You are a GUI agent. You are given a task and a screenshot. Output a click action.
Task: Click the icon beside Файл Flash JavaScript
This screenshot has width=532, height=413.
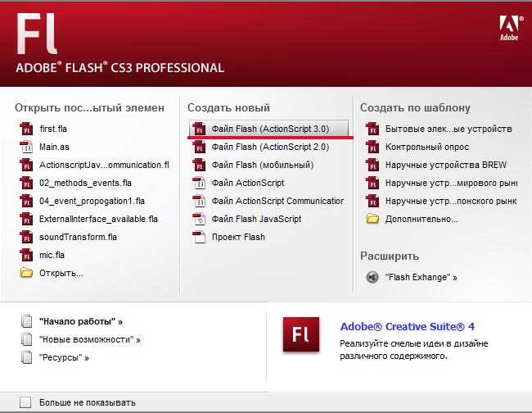(x=199, y=219)
